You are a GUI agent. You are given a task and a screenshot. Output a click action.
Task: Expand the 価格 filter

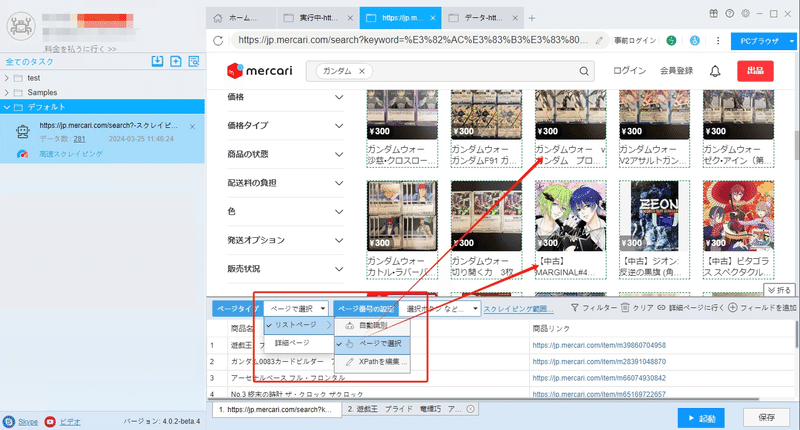[x=339, y=97]
